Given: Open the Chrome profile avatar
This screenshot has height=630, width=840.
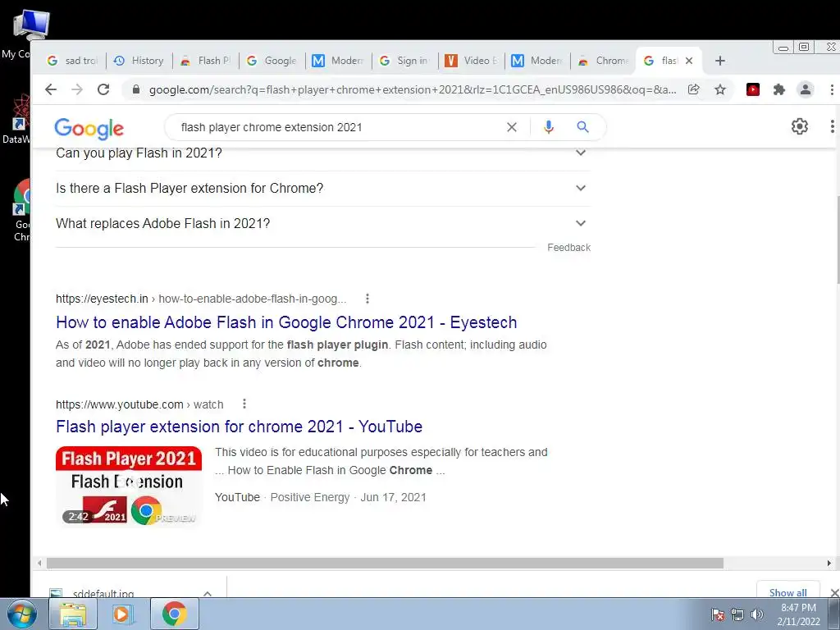Looking at the screenshot, I should coord(806,89).
